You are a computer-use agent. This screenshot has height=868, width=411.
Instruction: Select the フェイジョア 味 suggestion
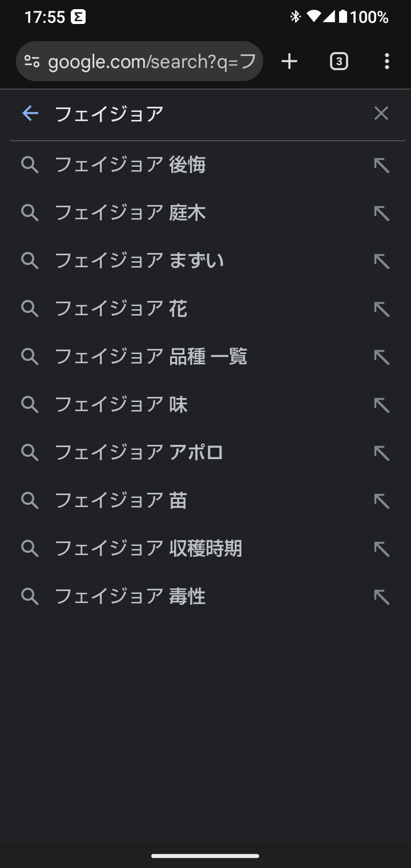(x=121, y=405)
